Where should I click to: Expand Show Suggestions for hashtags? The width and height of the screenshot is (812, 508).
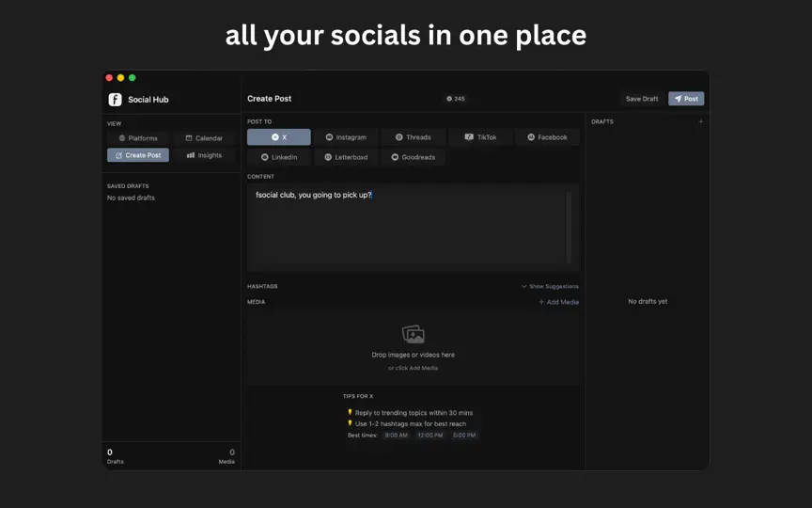coord(550,287)
